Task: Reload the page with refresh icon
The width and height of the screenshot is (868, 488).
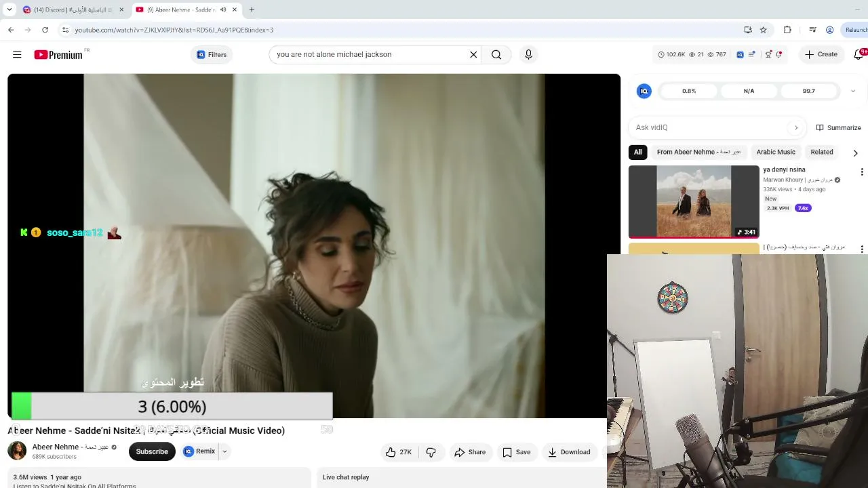Action: click(x=45, y=30)
